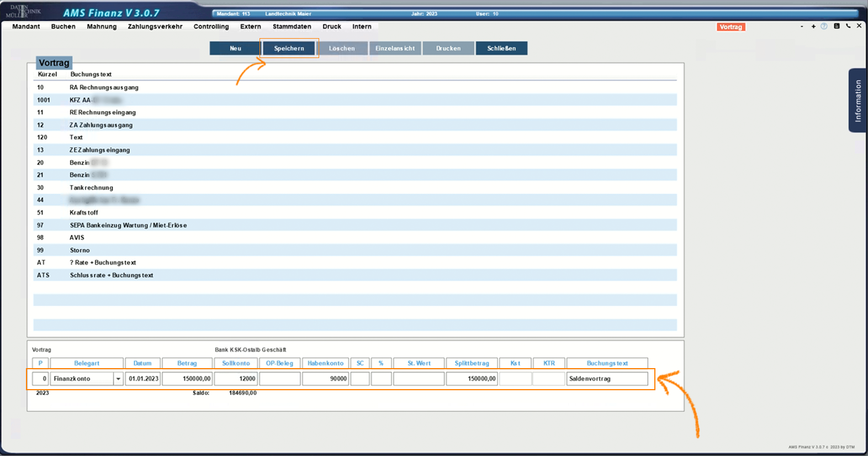Click the Drucken button

(448, 49)
